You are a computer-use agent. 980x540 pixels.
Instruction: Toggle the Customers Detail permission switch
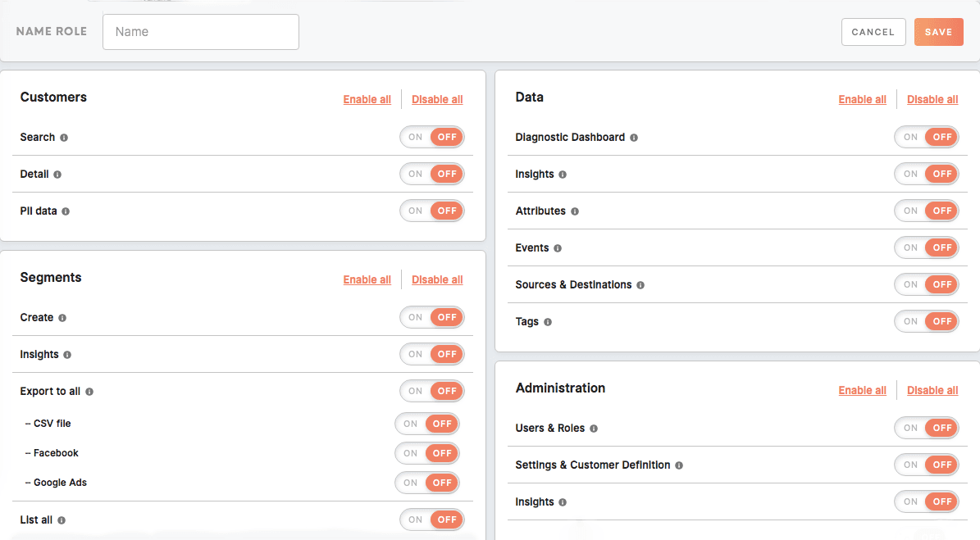tap(431, 174)
